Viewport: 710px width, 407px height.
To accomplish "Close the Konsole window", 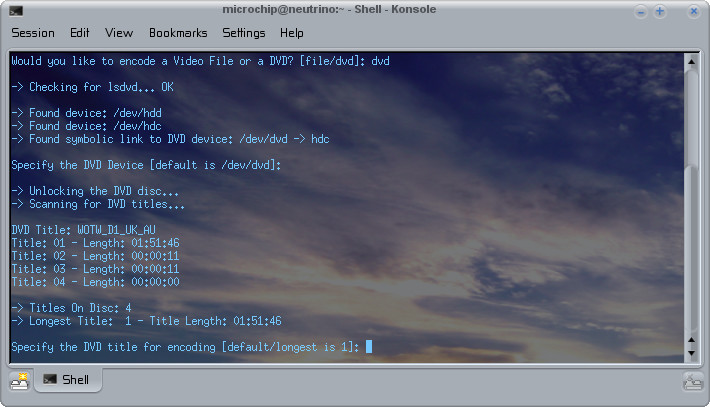I will [x=694, y=12].
